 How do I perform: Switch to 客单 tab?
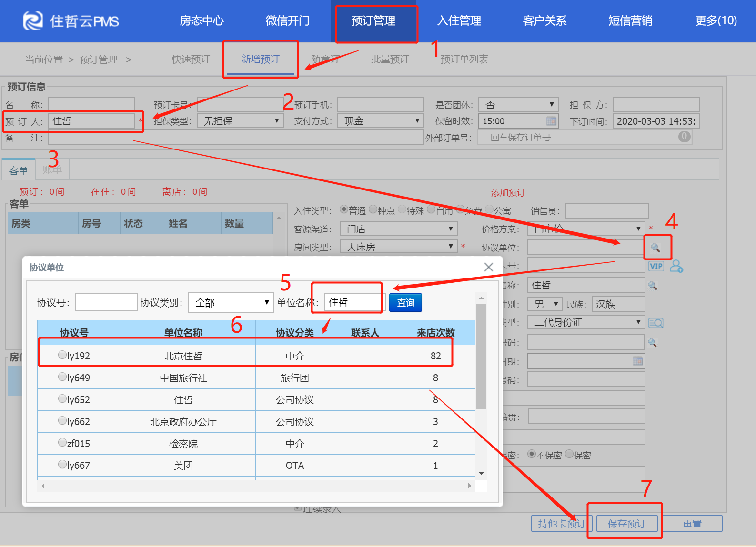19,170
